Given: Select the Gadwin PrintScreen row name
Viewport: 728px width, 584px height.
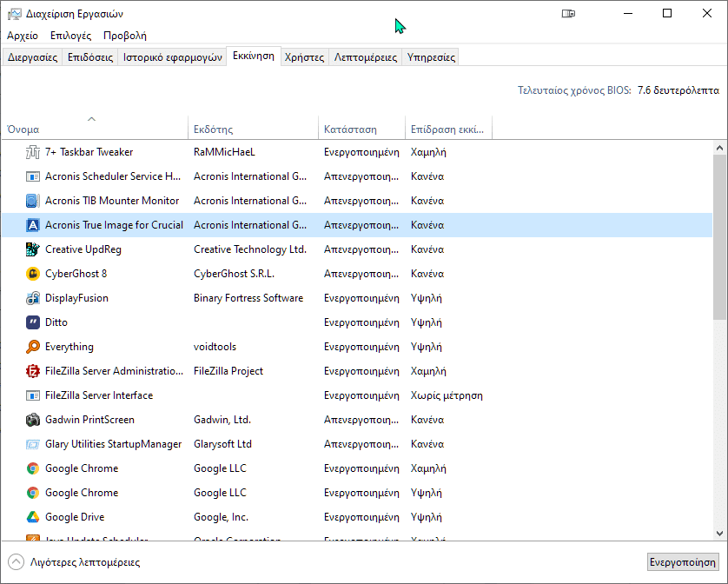Looking at the screenshot, I should (89, 420).
